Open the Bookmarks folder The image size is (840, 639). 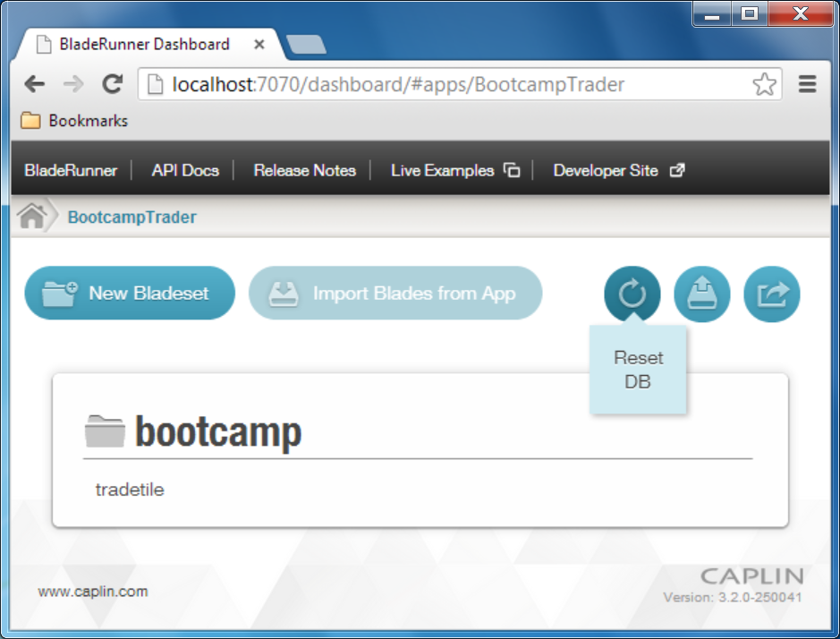click(x=74, y=121)
